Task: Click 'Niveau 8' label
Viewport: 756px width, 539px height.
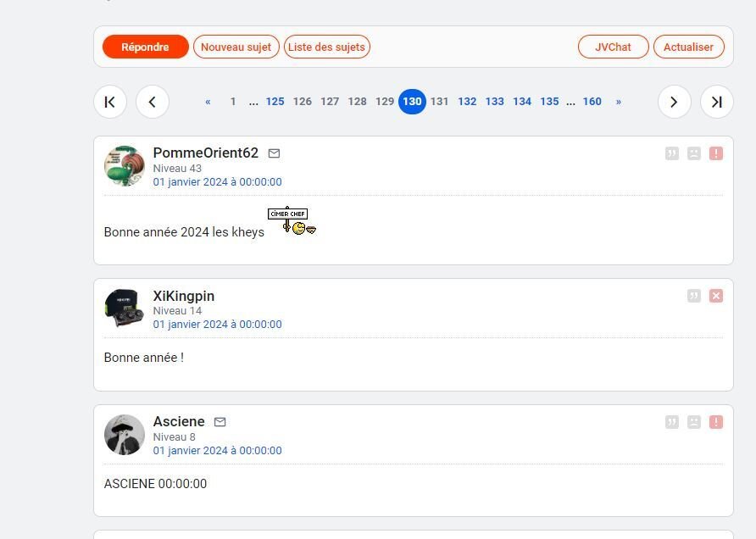Action: (175, 436)
